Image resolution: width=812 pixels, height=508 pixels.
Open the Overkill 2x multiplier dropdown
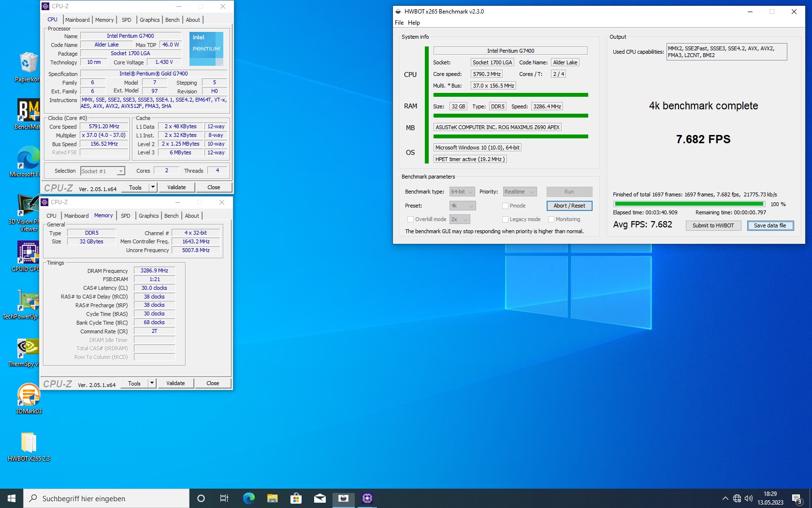point(460,219)
